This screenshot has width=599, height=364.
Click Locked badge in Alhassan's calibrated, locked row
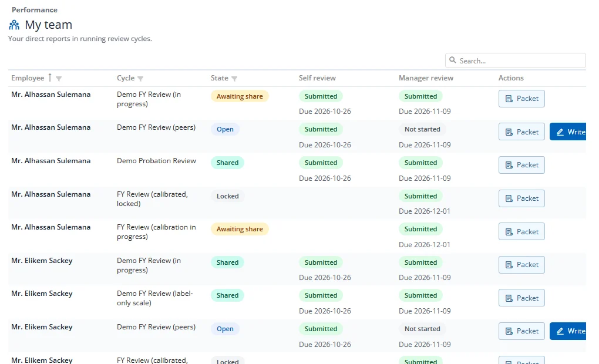point(228,196)
